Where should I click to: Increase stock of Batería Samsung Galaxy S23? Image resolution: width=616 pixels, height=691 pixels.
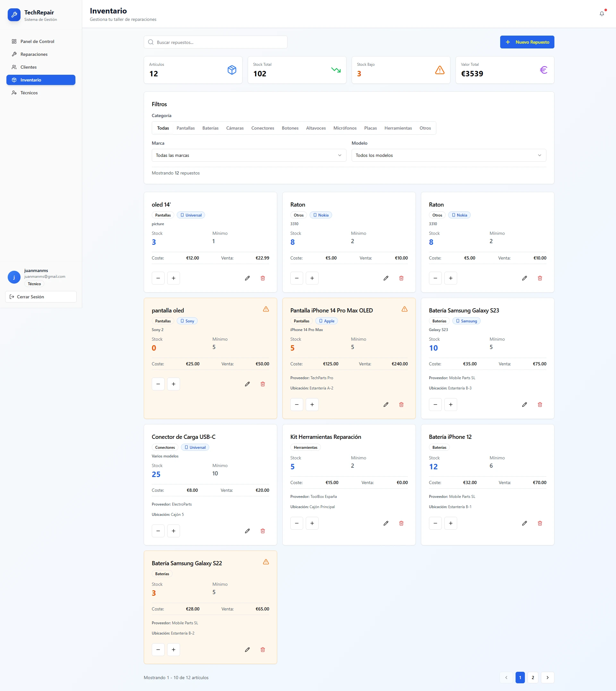click(451, 405)
